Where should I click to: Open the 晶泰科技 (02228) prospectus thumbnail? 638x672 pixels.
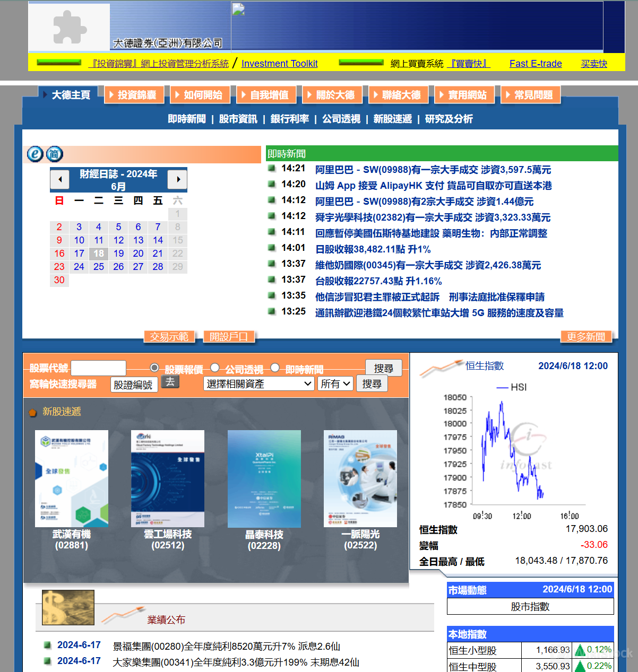click(264, 479)
